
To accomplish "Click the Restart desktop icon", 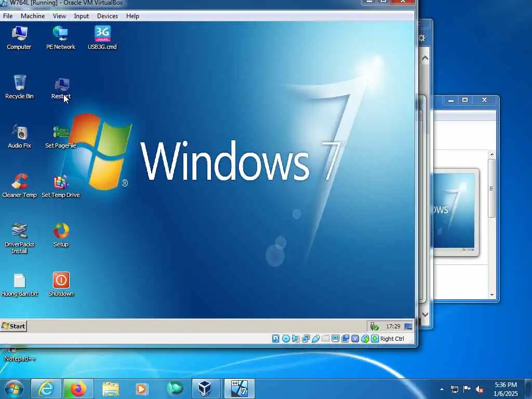I will (x=61, y=87).
